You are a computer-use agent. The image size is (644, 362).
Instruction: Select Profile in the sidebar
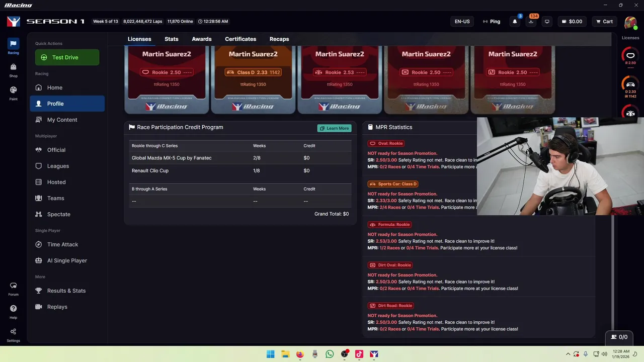pos(67,104)
